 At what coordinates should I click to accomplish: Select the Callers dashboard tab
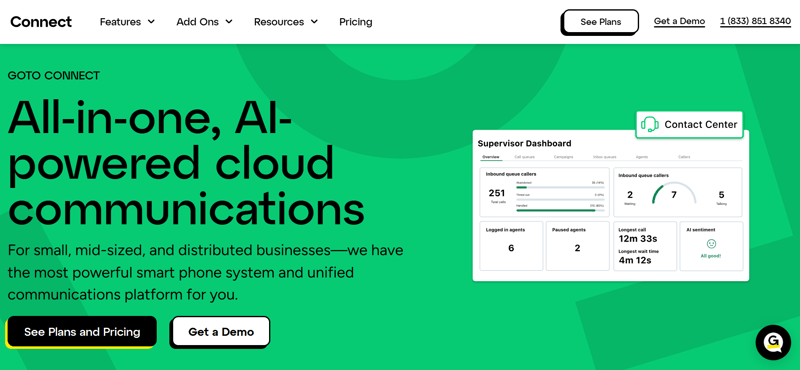[684, 157]
